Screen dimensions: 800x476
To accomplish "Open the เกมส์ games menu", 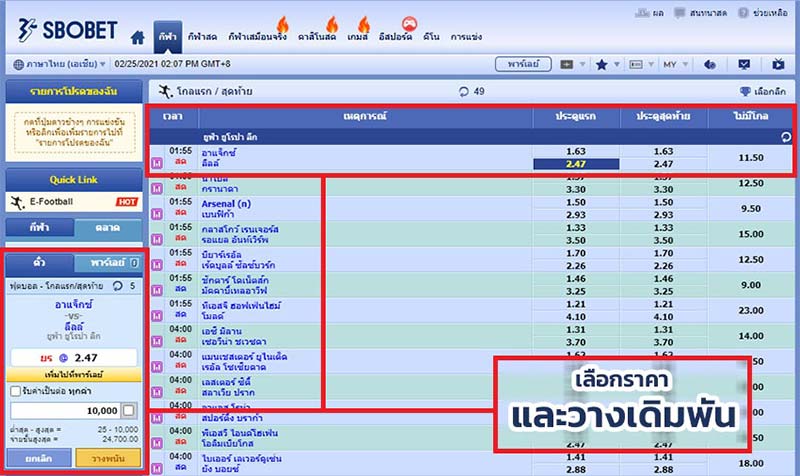I will click(x=358, y=37).
